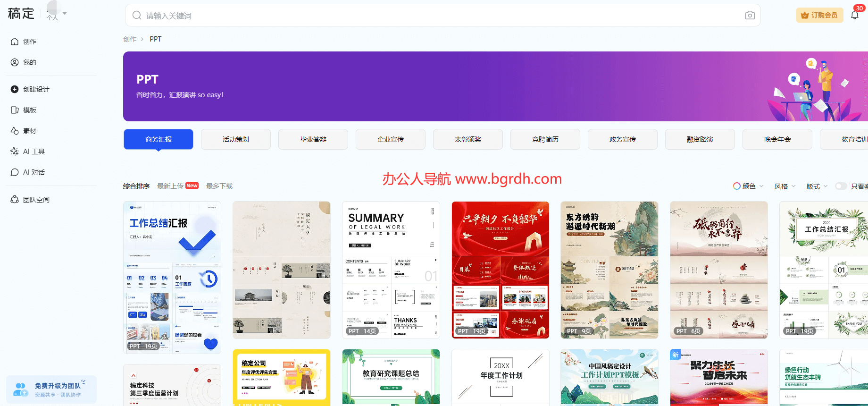Click the 免费升级为团队 banner icon
868x406 pixels.
point(20,389)
